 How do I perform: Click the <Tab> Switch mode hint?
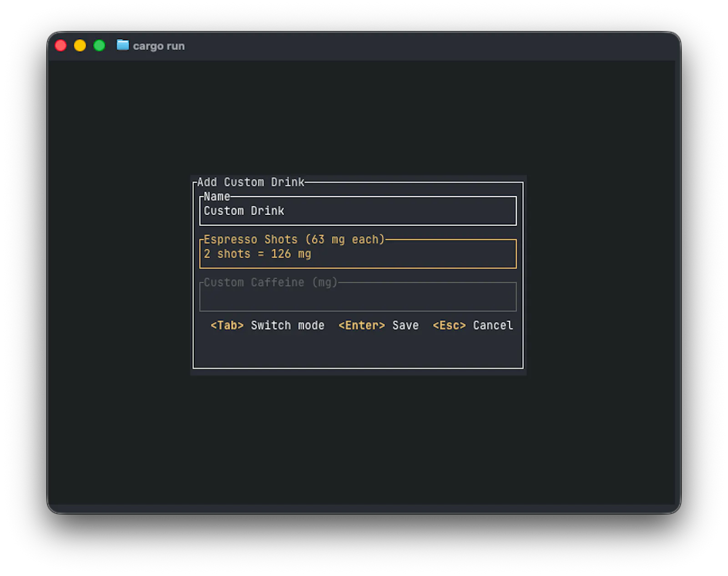tap(268, 325)
